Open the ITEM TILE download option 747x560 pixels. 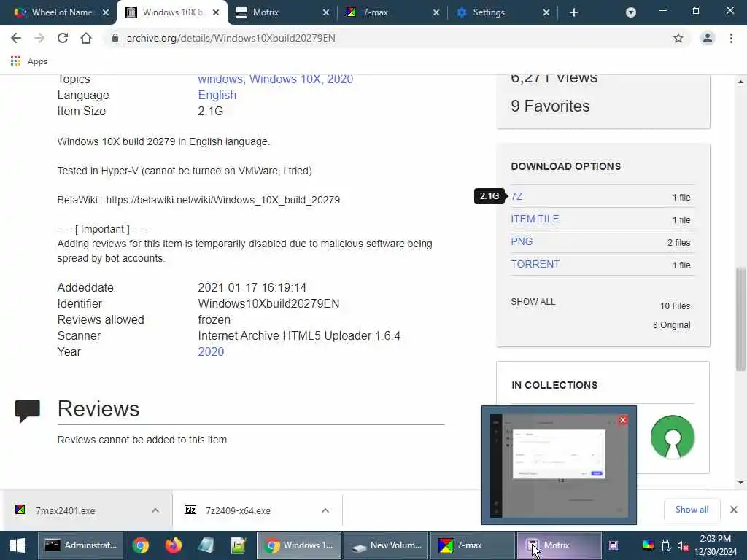pos(535,219)
